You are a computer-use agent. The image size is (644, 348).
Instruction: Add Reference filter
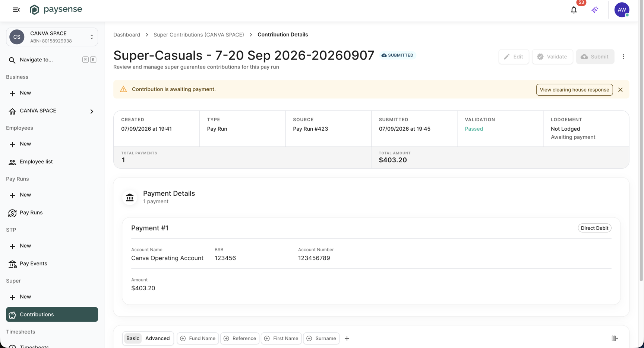click(240, 338)
